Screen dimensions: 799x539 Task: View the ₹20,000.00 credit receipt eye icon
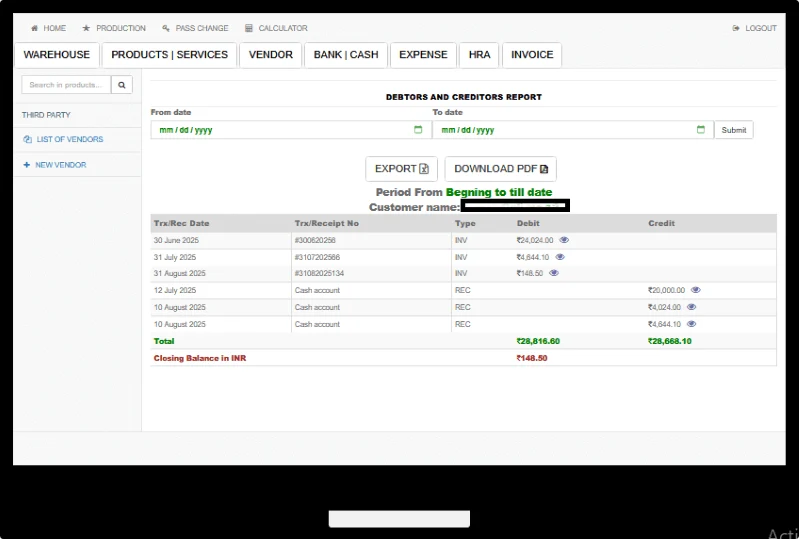click(x=696, y=290)
